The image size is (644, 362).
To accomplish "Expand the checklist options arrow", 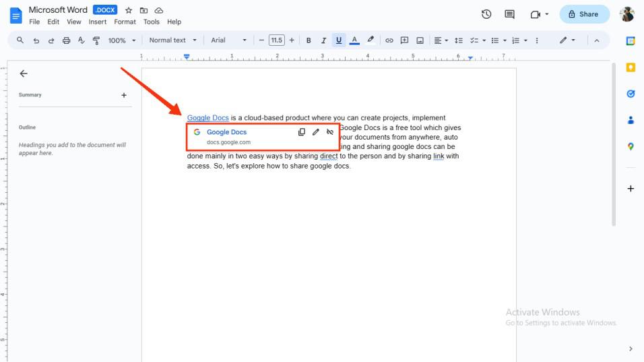I will [484, 40].
